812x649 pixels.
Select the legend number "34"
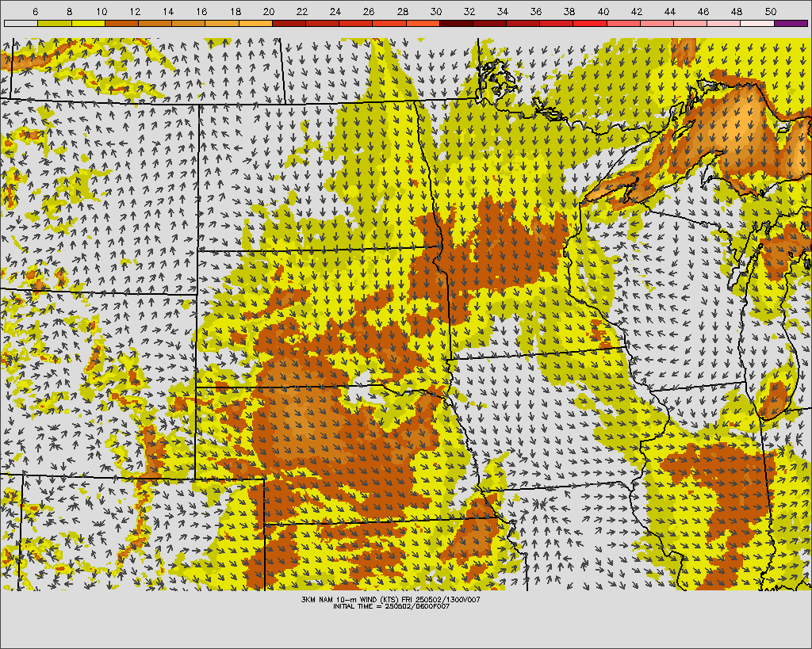pyautogui.click(x=502, y=11)
